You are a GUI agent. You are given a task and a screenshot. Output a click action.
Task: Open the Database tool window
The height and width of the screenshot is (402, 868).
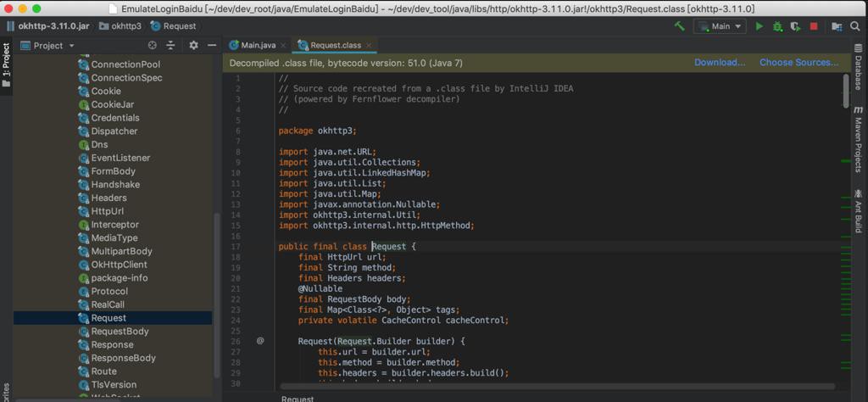click(859, 68)
